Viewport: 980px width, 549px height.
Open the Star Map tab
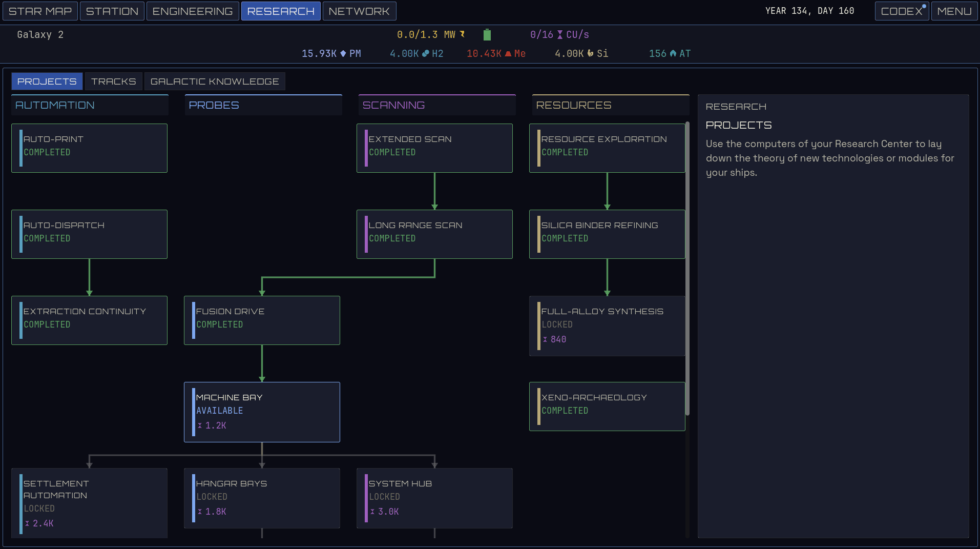(40, 11)
